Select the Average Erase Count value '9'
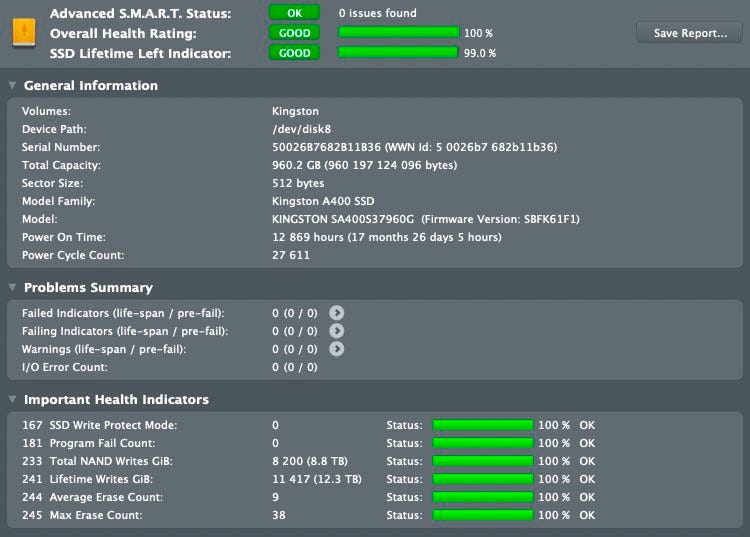750x537 pixels. pyautogui.click(x=276, y=497)
